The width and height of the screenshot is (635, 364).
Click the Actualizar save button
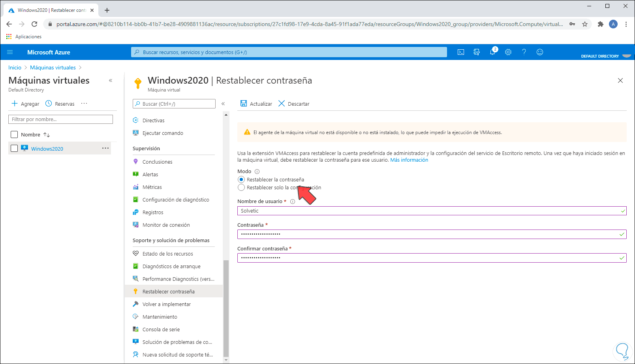[256, 104]
